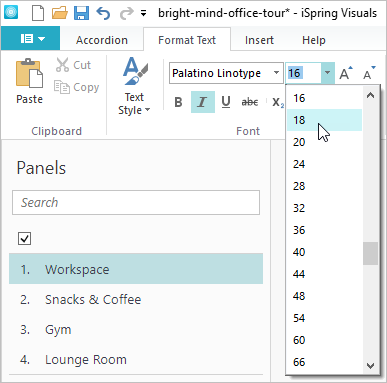387x383 pixels.
Task: Choose font size 48 from the list
Action: [324, 296]
